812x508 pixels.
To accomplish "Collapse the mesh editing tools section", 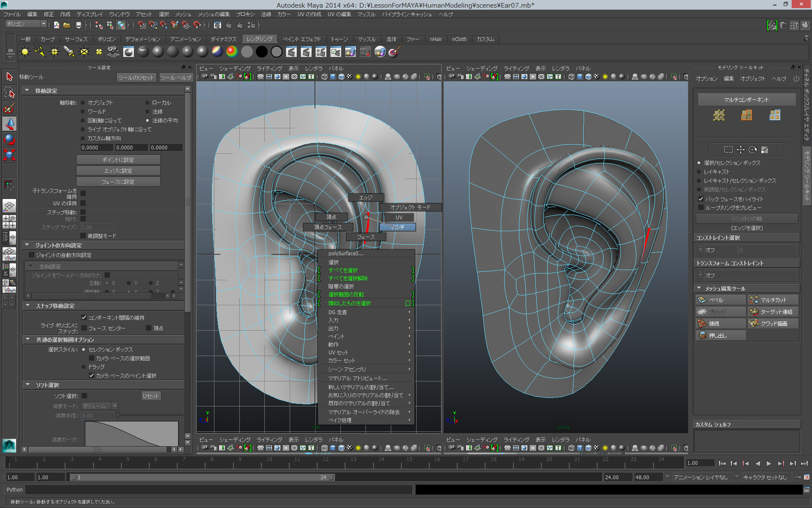I will (699, 288).
